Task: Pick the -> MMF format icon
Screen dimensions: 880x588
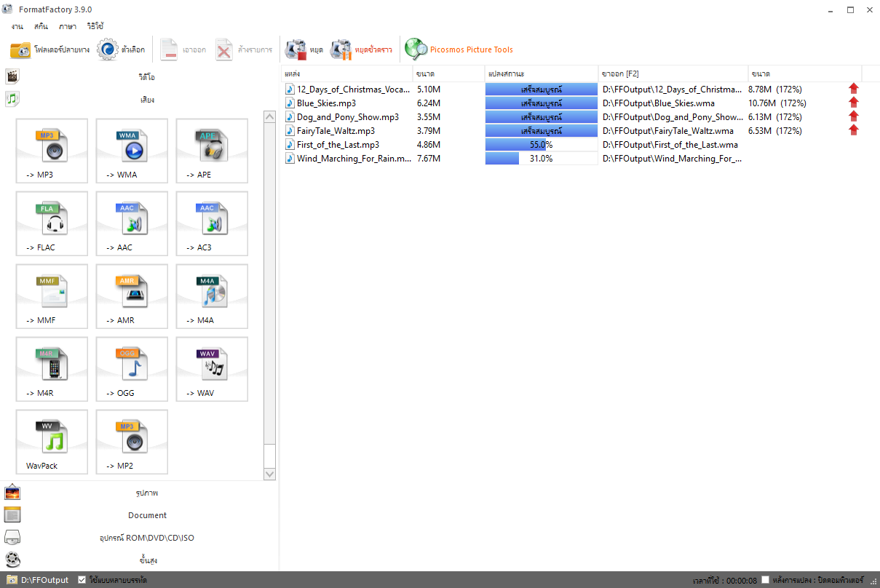Action: pyautogui.click(x=52, y=296)
